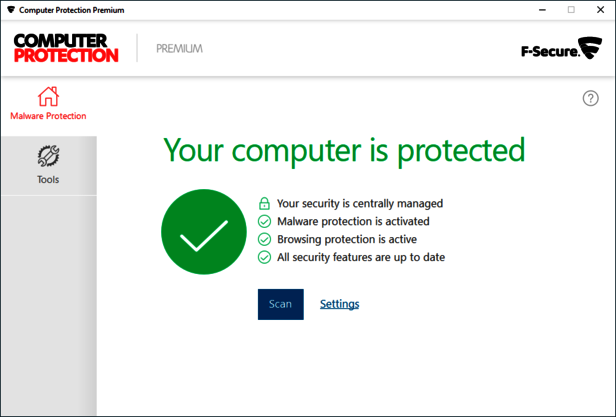Viewport: 616px width, 417px height.
Task: Click the Computer Protection logo text
Action: pyautogui.click(x=66, y=48)
